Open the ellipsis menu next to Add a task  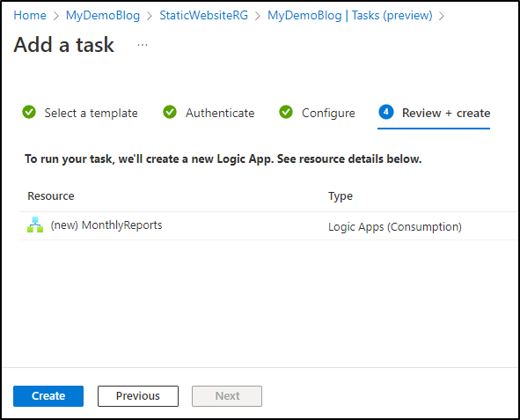(143, 44)
